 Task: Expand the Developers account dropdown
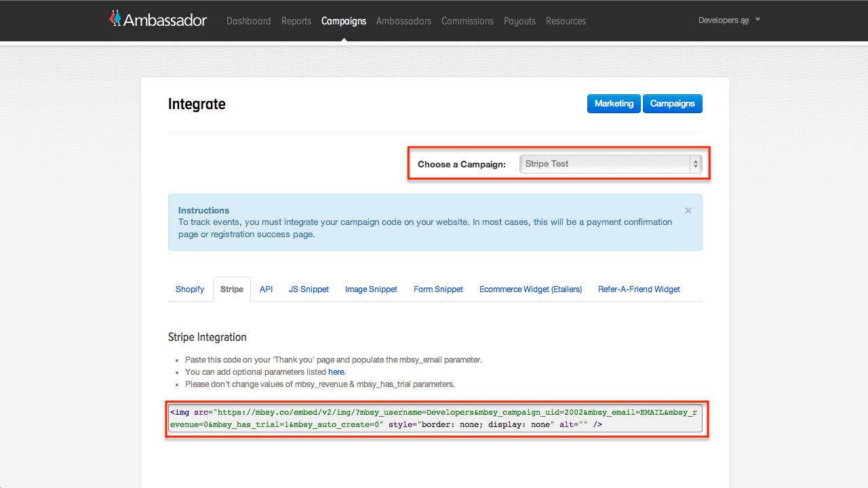click(x=729, y=20)
